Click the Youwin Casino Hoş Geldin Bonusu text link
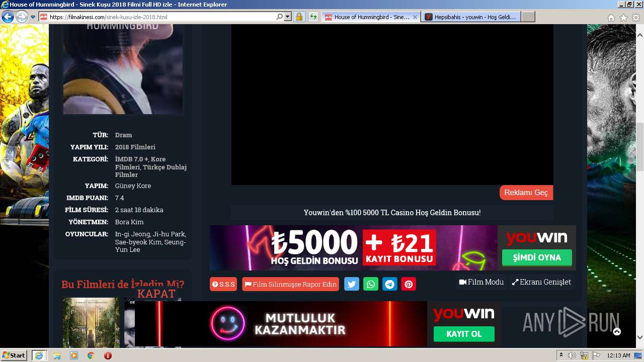This screenshot has height=362, width=644. [392, 213]
